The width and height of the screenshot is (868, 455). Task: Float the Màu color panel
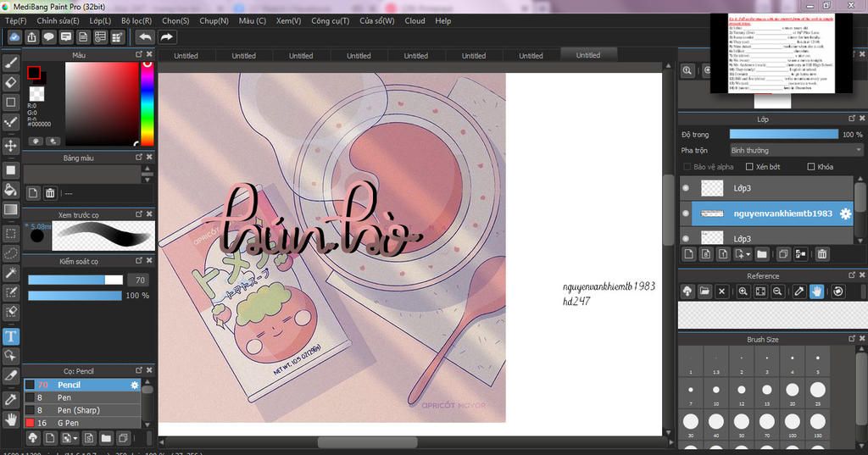pyautogui.click(x=139, y=54)
